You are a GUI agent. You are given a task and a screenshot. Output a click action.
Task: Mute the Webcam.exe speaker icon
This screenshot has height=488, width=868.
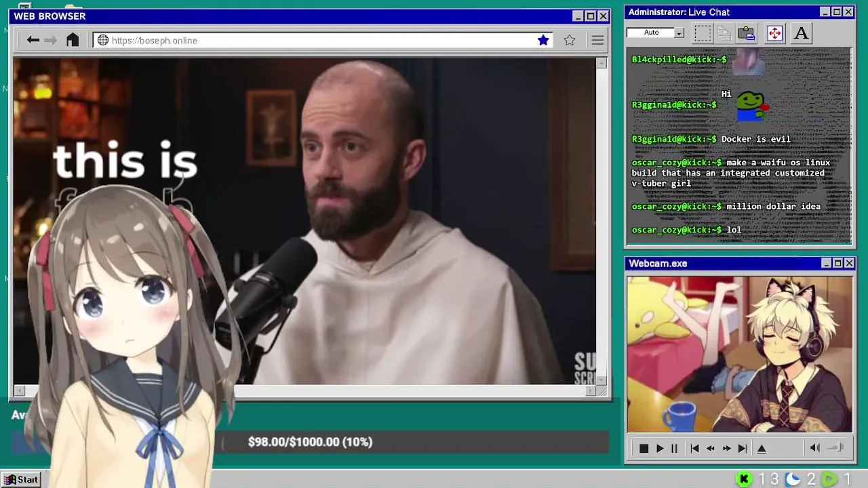point(815,448)
